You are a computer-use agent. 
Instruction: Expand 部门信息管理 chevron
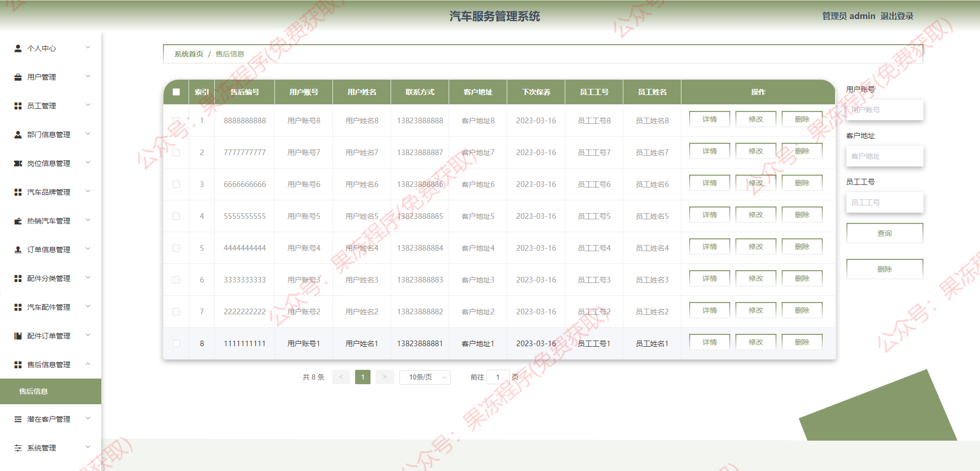click(88, 134)
